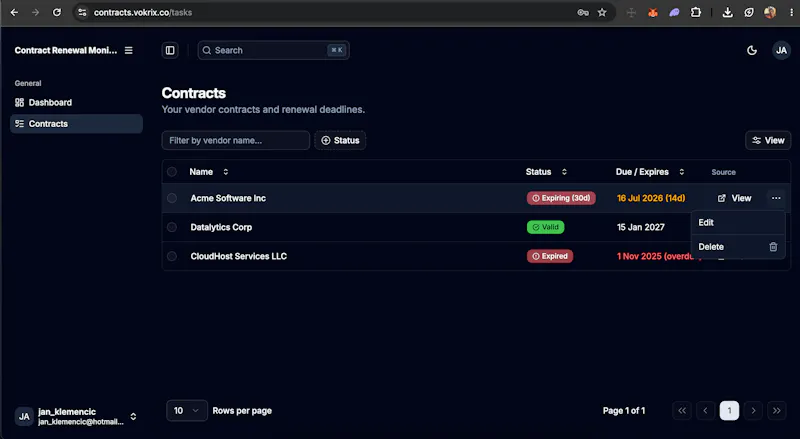Click the Source column header

click(723, 172)
